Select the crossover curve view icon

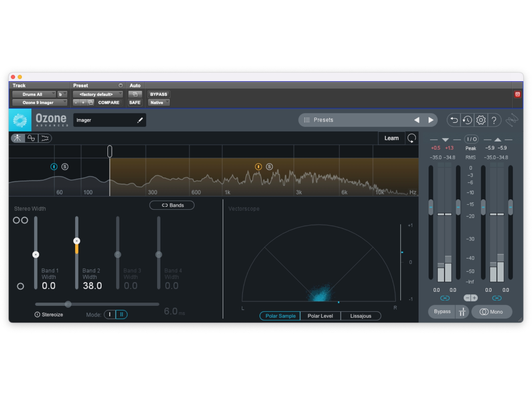[31, 138]
